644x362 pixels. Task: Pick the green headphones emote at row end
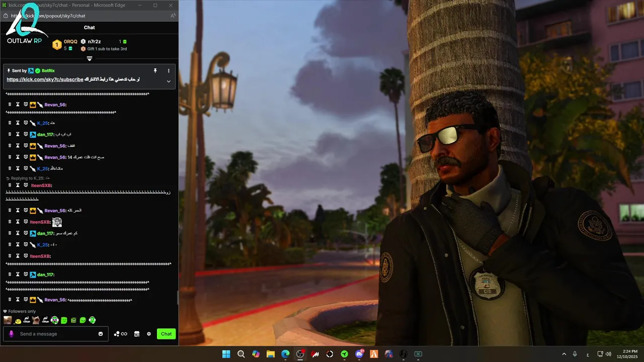point(92,320)
